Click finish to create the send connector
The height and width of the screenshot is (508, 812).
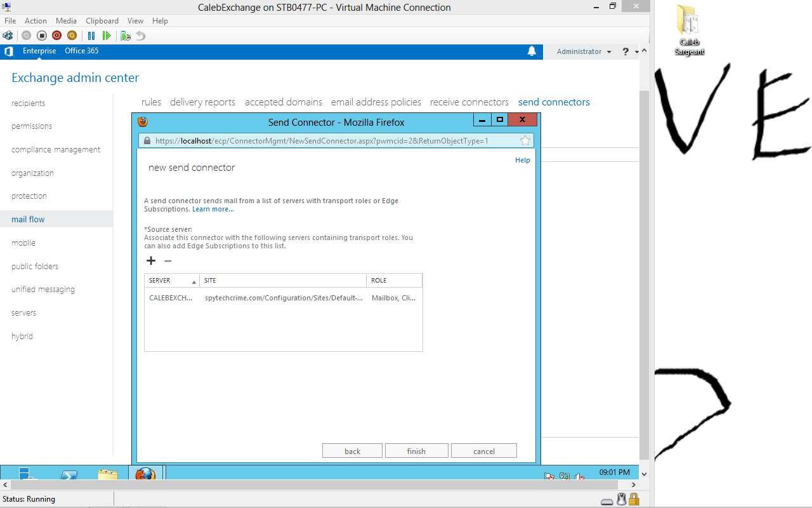pos(416,451)
